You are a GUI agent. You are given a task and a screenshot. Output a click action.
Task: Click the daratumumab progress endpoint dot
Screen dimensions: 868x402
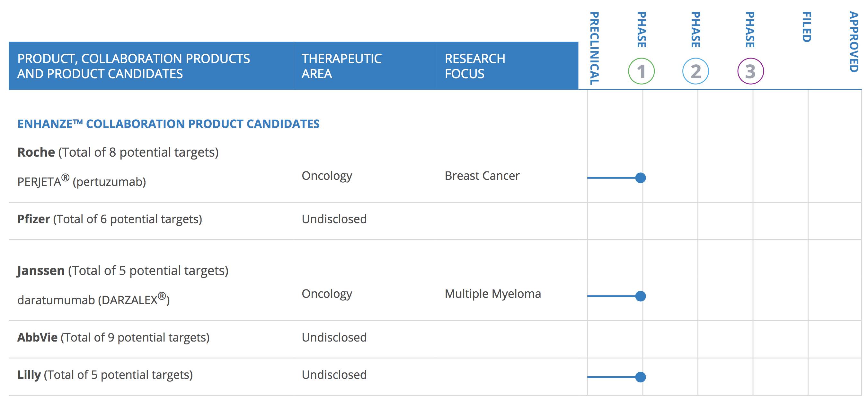coord(641,296)
